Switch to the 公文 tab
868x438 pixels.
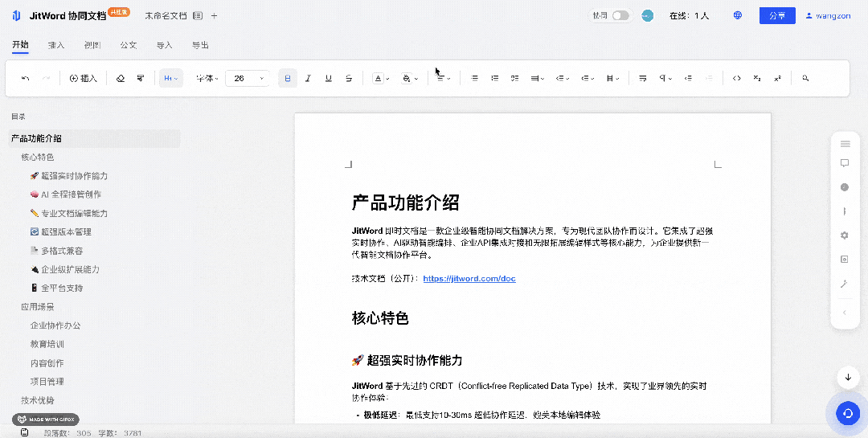[x=129, y=45]
